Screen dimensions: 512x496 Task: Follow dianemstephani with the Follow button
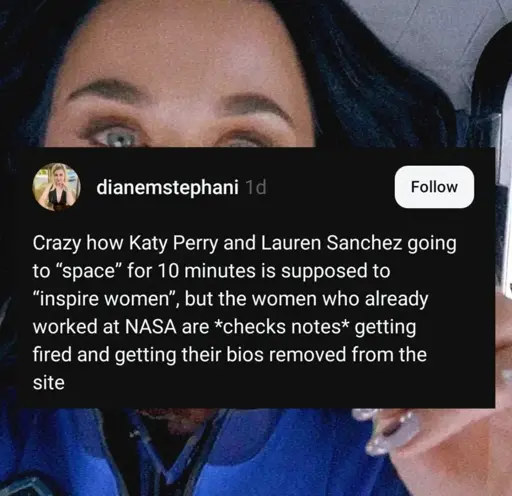[434, 187]
